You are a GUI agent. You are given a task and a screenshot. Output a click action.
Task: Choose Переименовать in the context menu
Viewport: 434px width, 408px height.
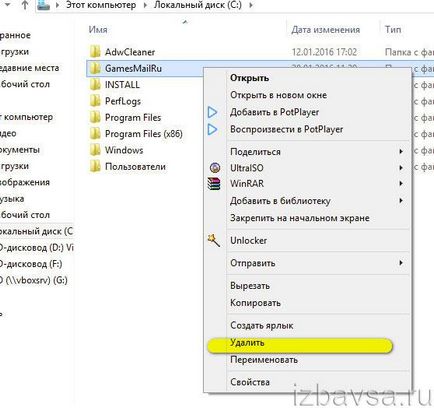point(264,360)
